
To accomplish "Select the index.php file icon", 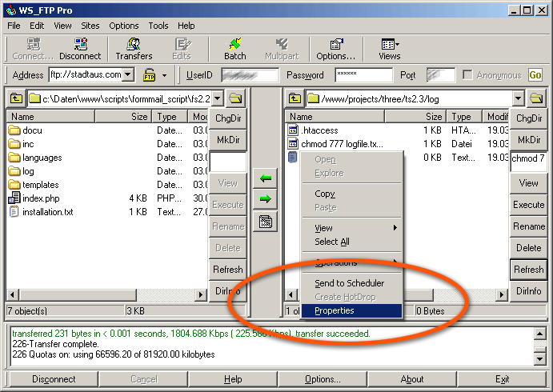I will coord(14,198).
